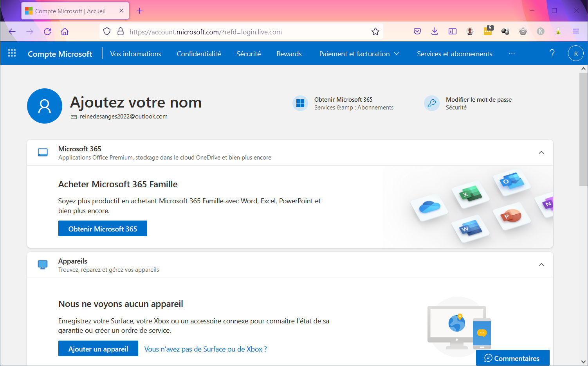This screenshot has height=366, width=588.
Task: Select the Rewards navigation item
Action: pos(289,54)
